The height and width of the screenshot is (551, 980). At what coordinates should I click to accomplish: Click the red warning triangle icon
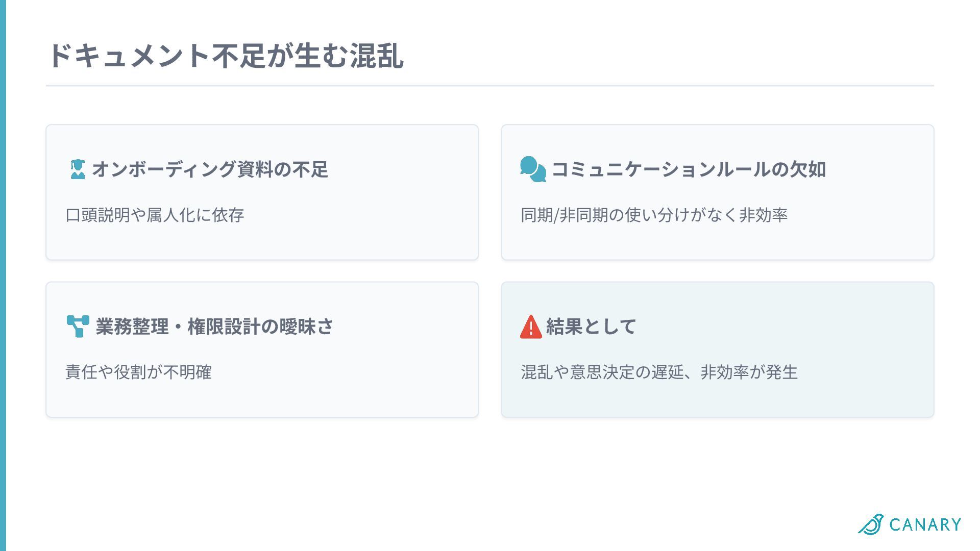[531, 327]
